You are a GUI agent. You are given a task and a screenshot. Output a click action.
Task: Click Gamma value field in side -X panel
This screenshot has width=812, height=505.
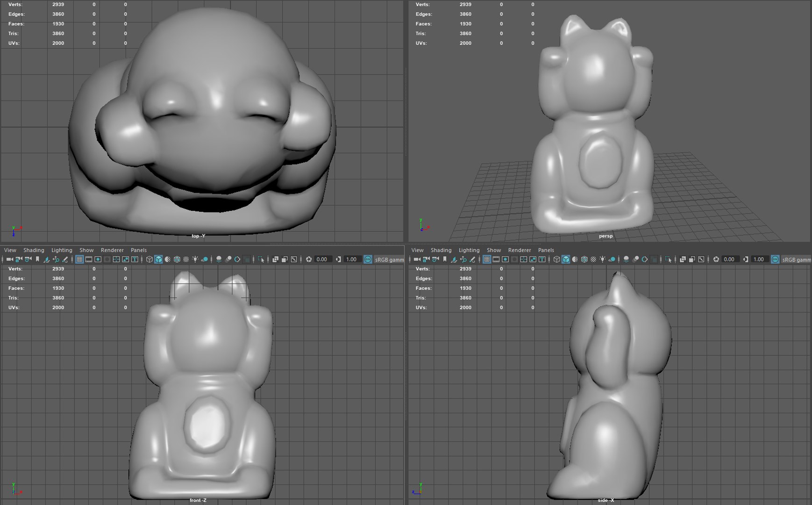point(760,260)
